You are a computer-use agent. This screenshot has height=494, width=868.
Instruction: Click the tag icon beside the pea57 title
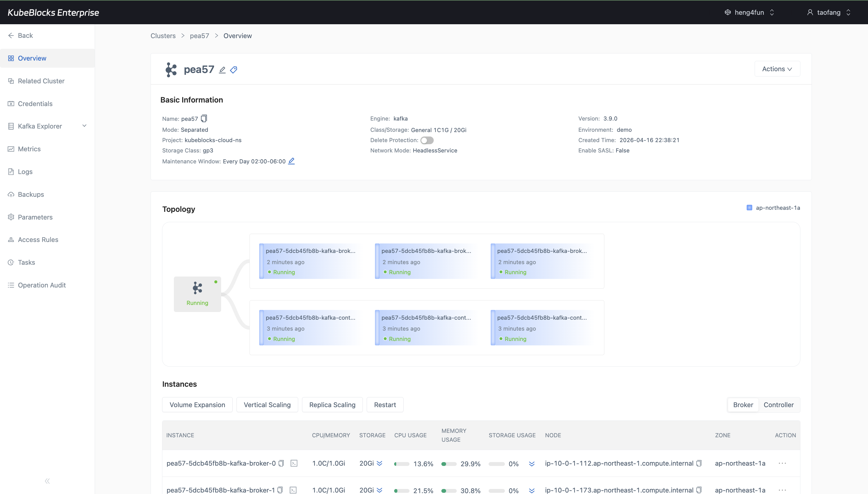coord(234,70)
